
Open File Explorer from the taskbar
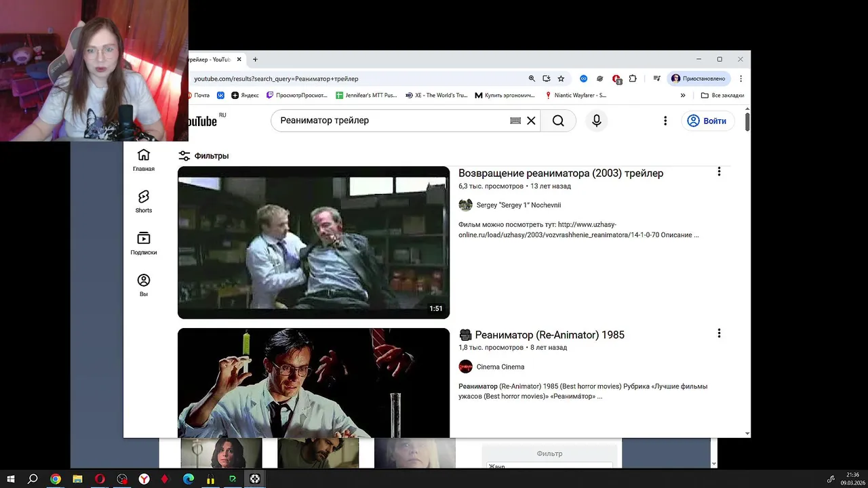tap(77, 479)
